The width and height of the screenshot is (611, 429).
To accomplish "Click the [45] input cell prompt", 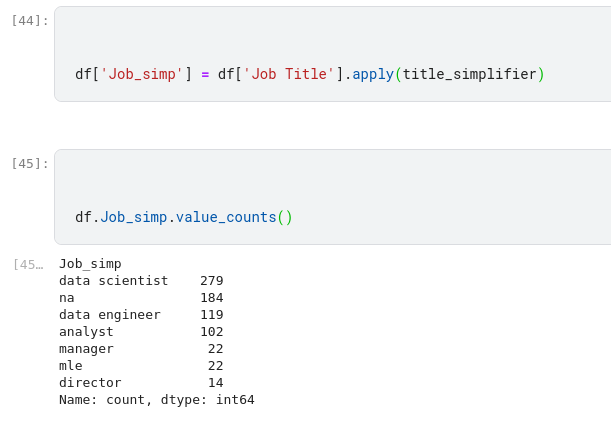I will click(x=30, y=163).
